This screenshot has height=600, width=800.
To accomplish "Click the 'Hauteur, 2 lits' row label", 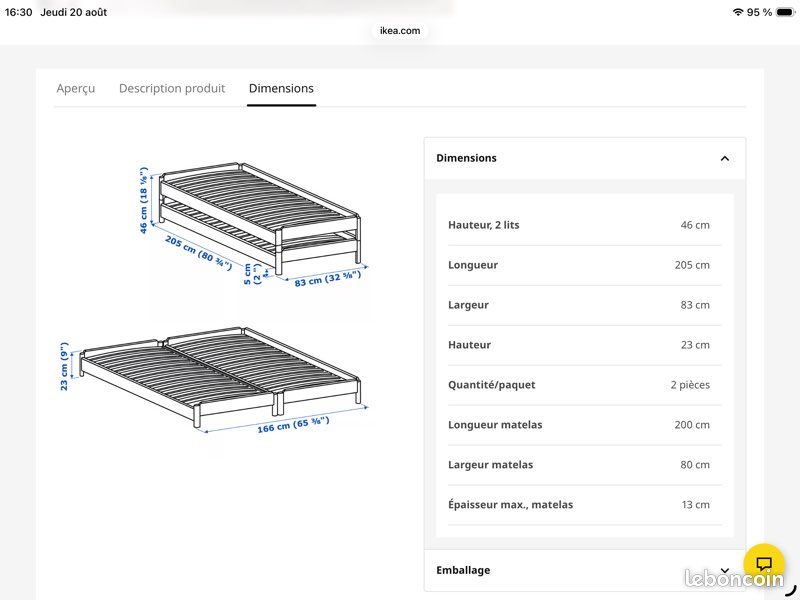I will point(484,225).
